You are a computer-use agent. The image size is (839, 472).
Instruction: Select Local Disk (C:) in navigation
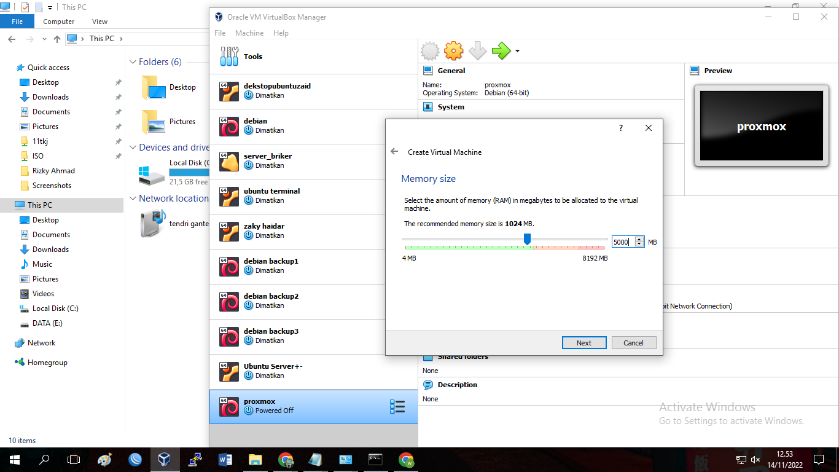click(x=55, y=308)
